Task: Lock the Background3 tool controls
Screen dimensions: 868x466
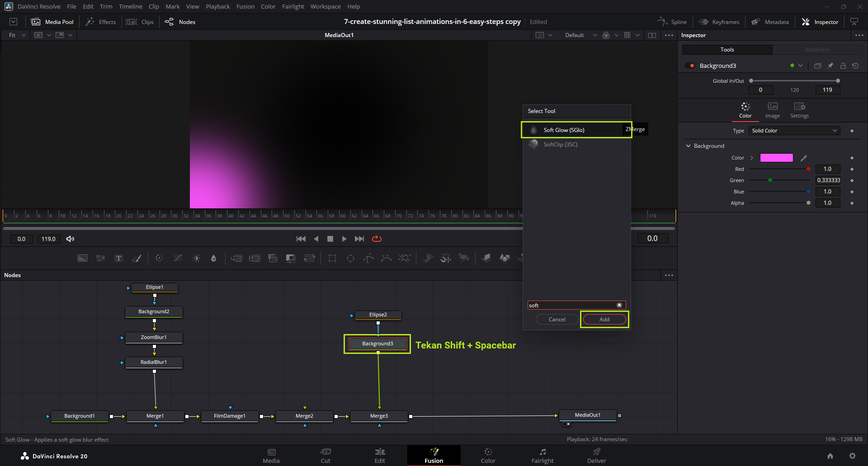Action: tap(843, 66)
